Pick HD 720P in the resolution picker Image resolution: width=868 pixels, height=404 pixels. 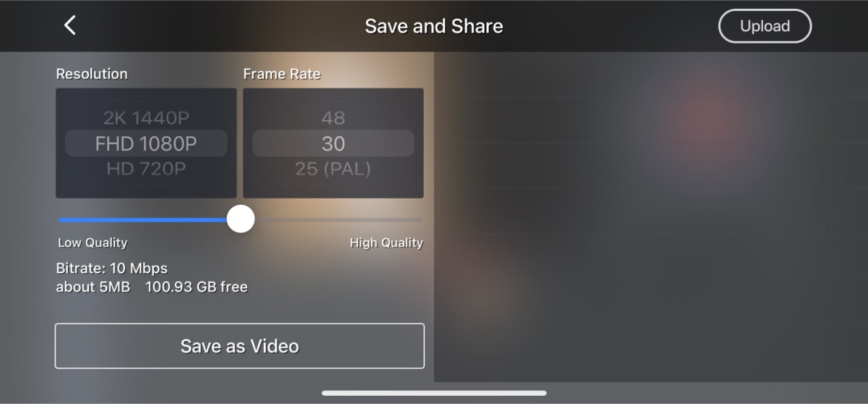click(x=146, y=169)
